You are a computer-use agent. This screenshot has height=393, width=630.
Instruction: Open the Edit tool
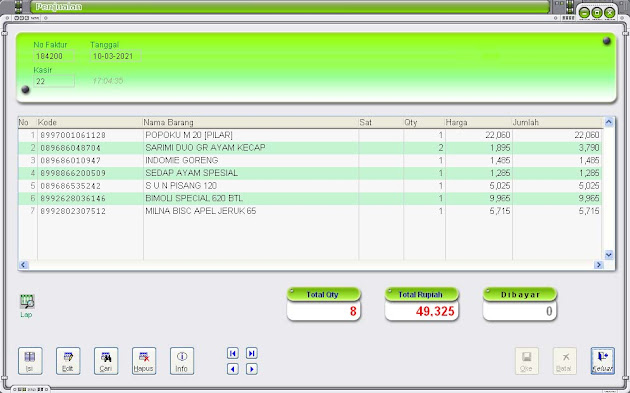68,360
